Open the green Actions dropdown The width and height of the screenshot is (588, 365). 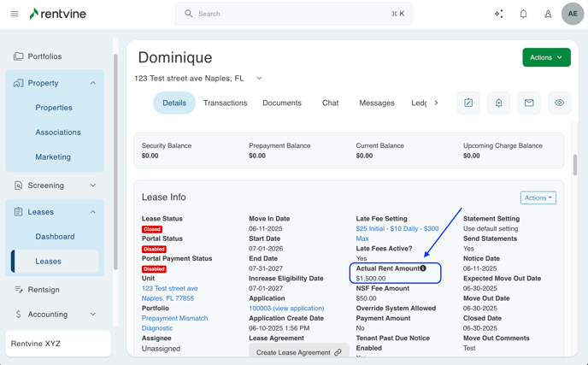click(546, 57)
